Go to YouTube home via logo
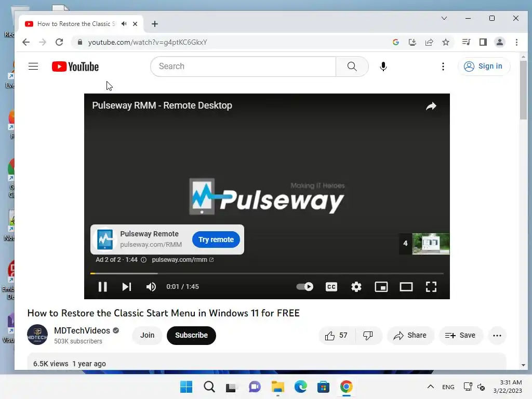 pos(75,66)
